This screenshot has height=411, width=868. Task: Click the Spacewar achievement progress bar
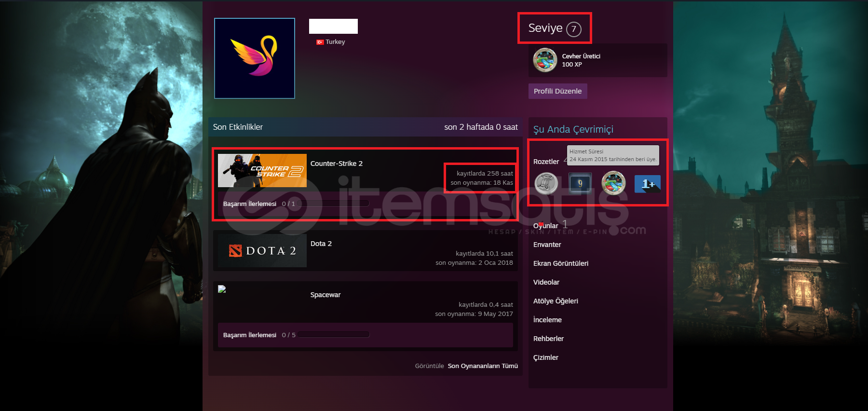(x=334, y=335)
